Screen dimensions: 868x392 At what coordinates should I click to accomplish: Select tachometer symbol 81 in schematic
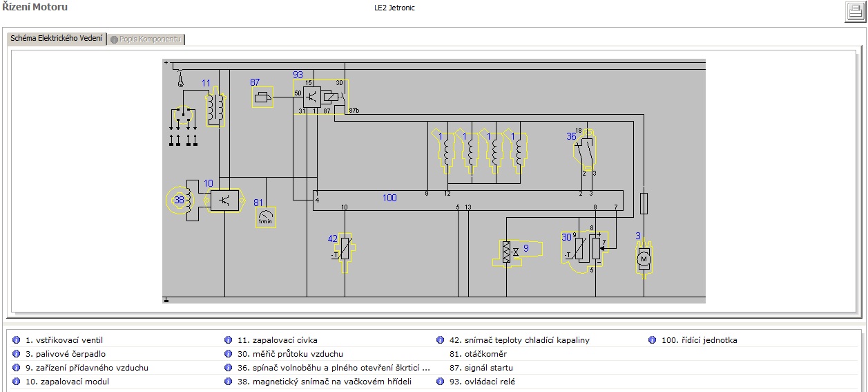(265, 217)
